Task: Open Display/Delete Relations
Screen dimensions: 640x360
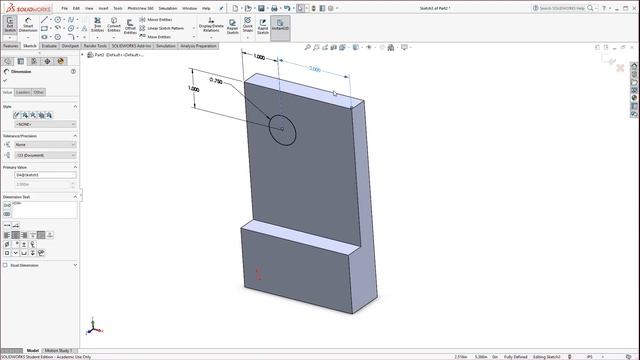Action: point(211,25)
